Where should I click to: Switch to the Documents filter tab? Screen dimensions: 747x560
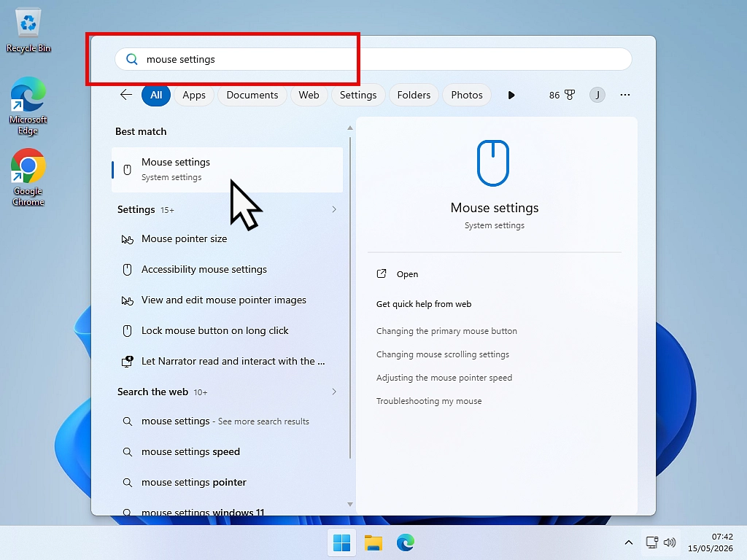(x=252, y=95)
